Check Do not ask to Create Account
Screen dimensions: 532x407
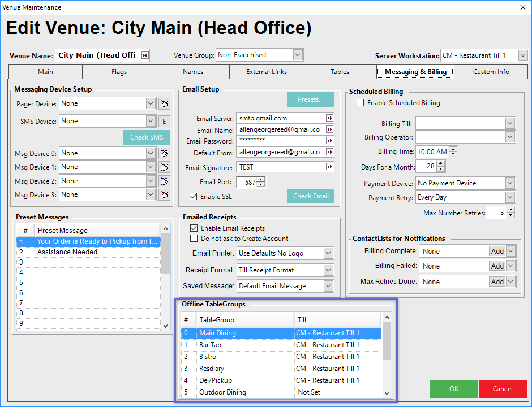[x=194, y=239]
